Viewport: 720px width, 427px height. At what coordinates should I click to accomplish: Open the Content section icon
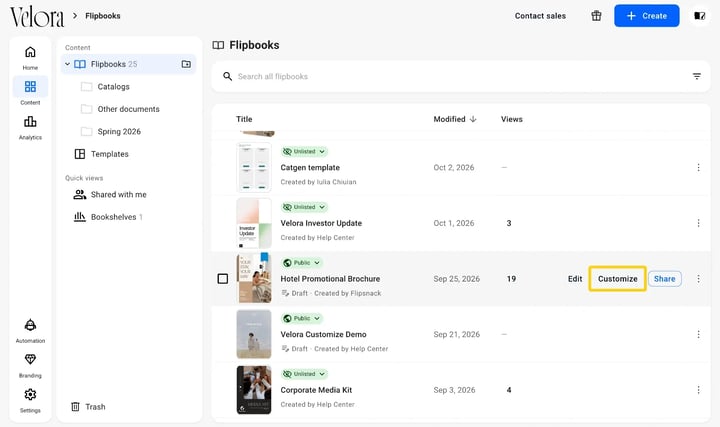pyautogui.click(x=30, y=86)
